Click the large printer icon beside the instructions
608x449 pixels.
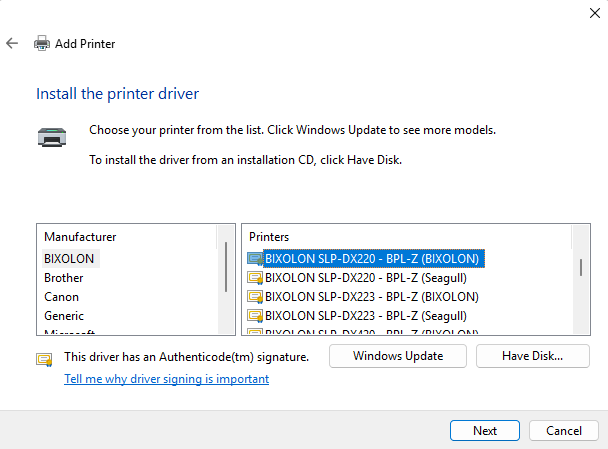(52, 137)
